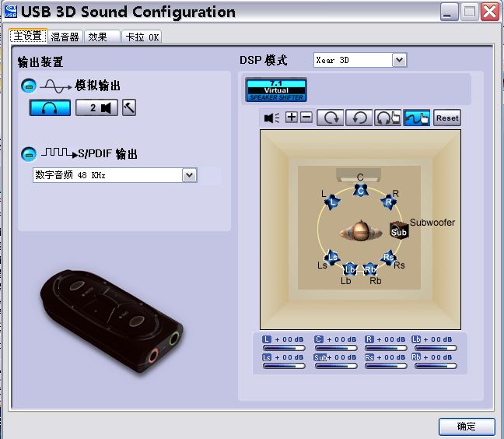The height and width of the screenshot is (439, 504).
Task: Click the Subwoofer cube in the room
Action: tap(398, 231)
